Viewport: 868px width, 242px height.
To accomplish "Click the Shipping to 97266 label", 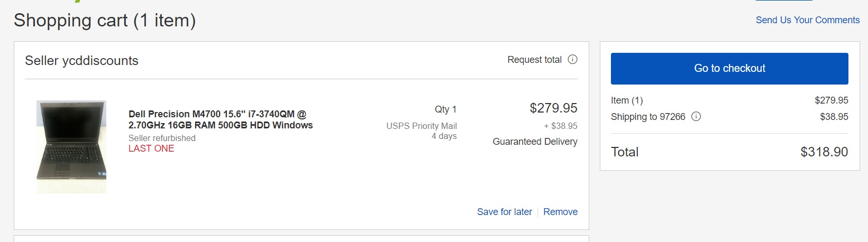I will point(647,117).
